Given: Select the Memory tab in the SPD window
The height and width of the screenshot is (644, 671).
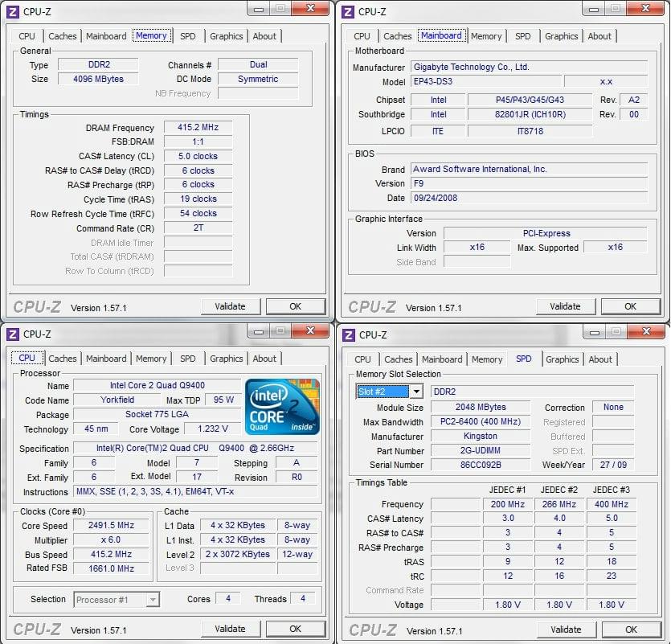Looking at the screenshot, I should pyautogui.click(x=487, y=359).
